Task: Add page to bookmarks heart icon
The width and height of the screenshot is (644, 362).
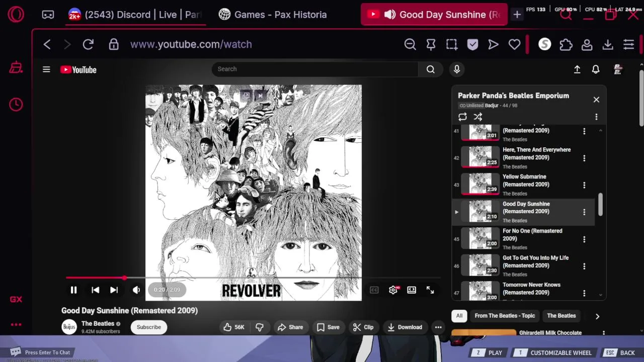Action: (x=514, y=44)
